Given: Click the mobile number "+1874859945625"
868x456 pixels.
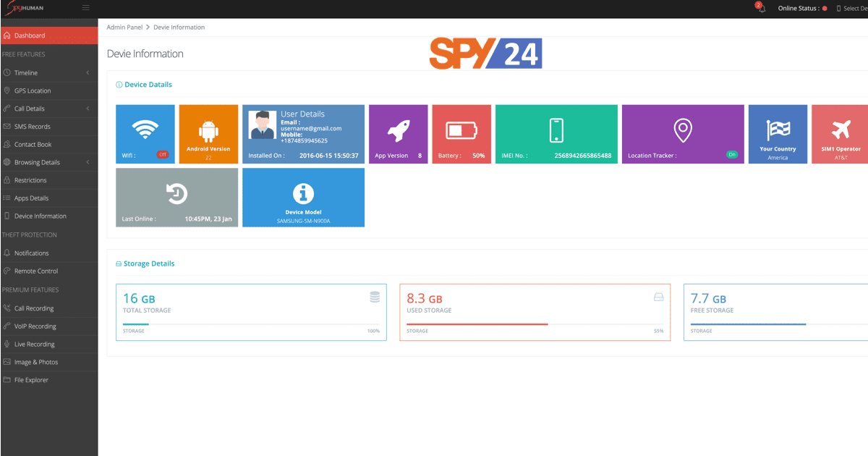Looking at the screenshot, I should (304, 140).
